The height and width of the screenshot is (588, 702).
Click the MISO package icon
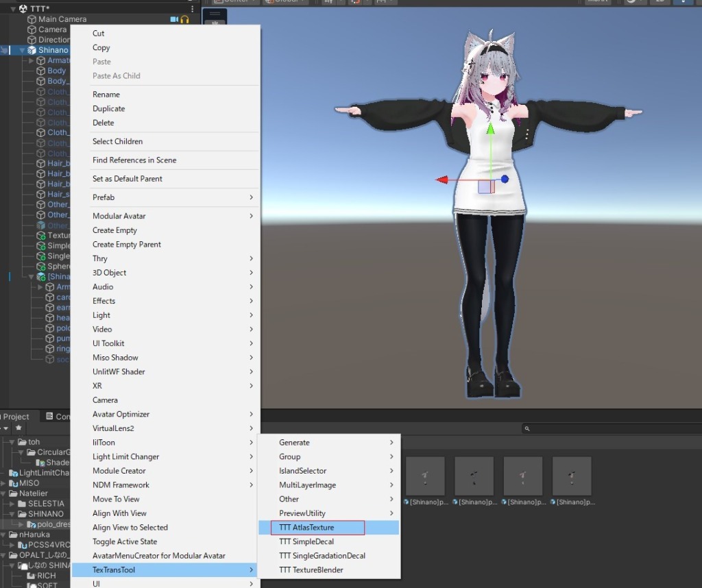[x=14, y=483]
